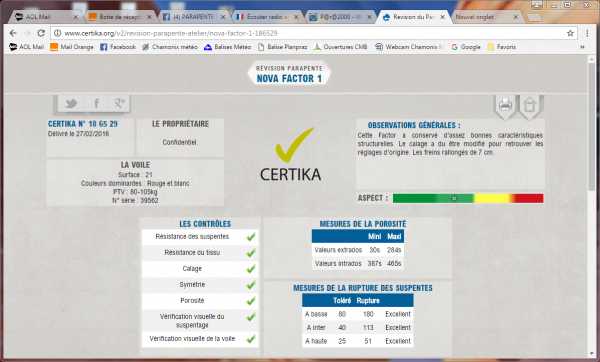Click the Résistance des suspentes checkmark
This screenshot has height=362, width=600.
tap(251, 237)
